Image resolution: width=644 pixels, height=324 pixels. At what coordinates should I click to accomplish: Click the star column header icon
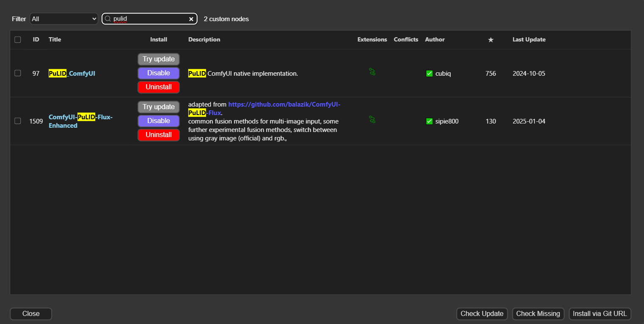click(491, 40)
